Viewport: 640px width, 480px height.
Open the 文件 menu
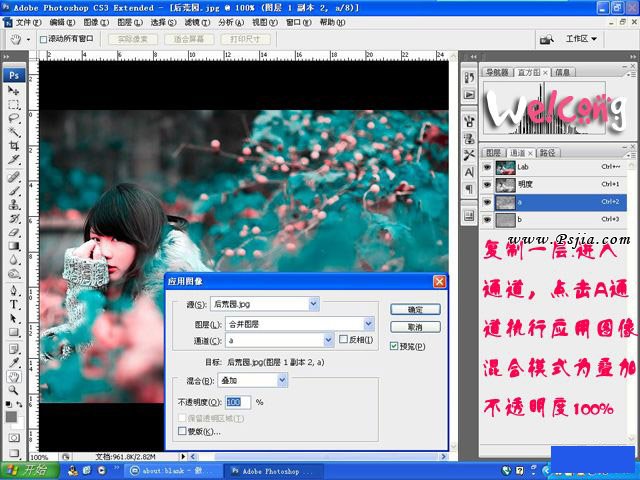pos(28,22)
